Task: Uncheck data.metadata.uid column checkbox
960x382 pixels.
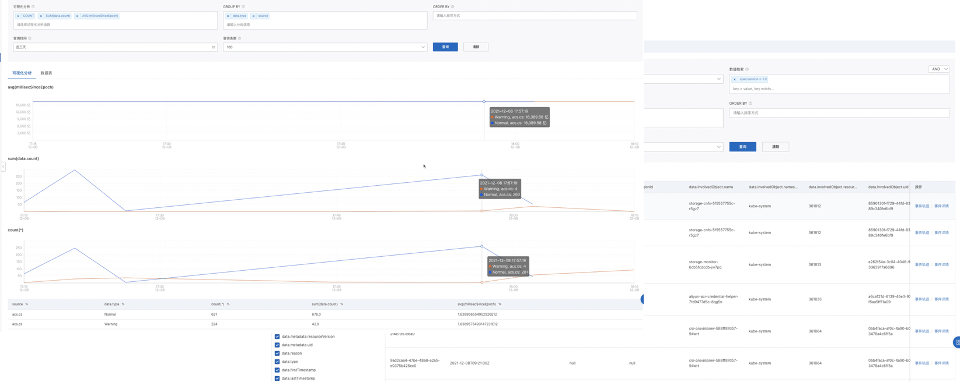Action: point(277,345)
